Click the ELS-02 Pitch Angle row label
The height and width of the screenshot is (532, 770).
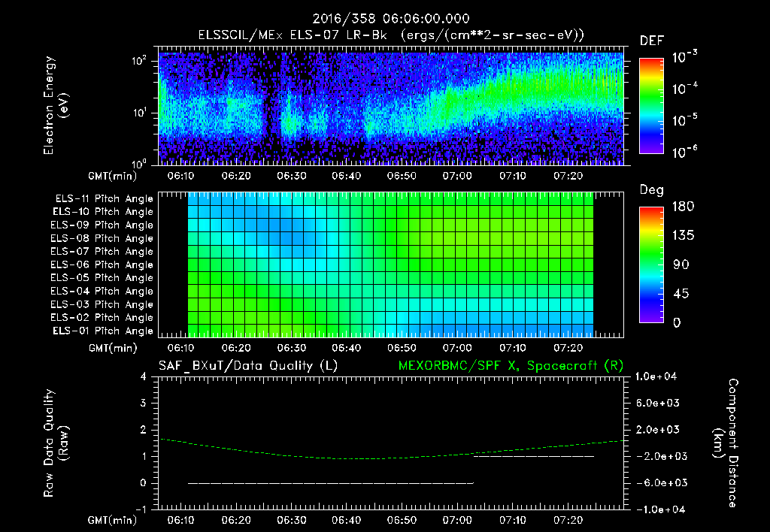(102, 318)
